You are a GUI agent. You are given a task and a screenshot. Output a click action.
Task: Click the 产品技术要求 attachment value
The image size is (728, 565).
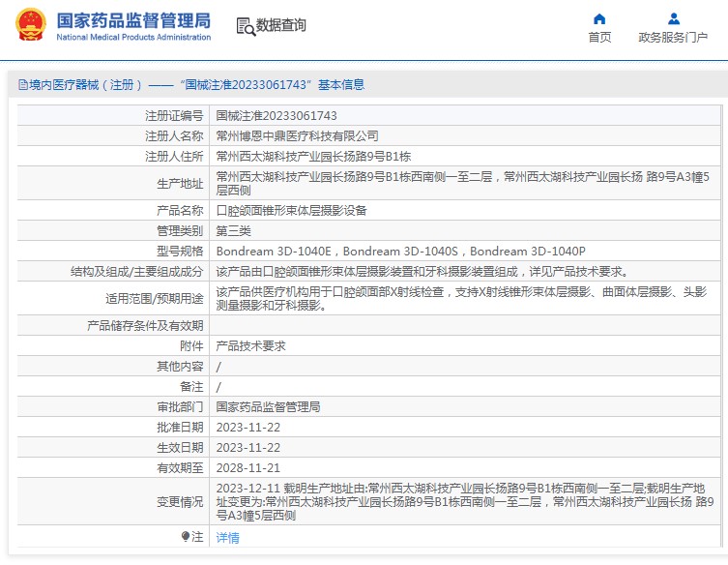click(250, 345)
